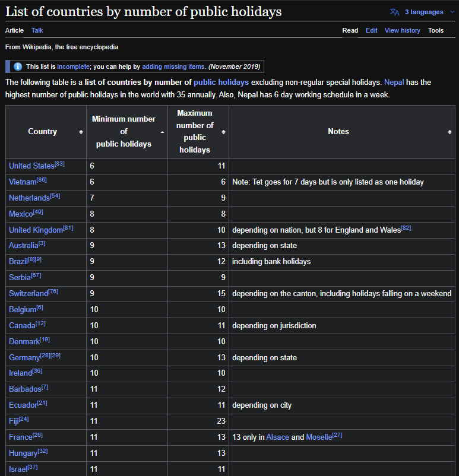Screen dimensions: 459x476
Task: Open the Hungary country link
Action: point(23,453)
